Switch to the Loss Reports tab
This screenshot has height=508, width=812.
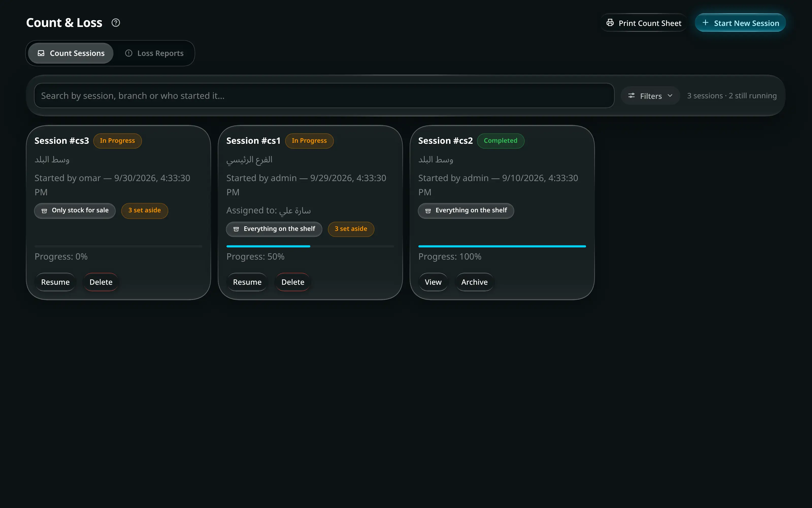tap(154, 53)
